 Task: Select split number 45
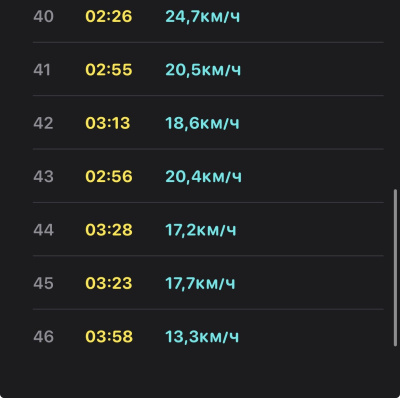point(43,283)
